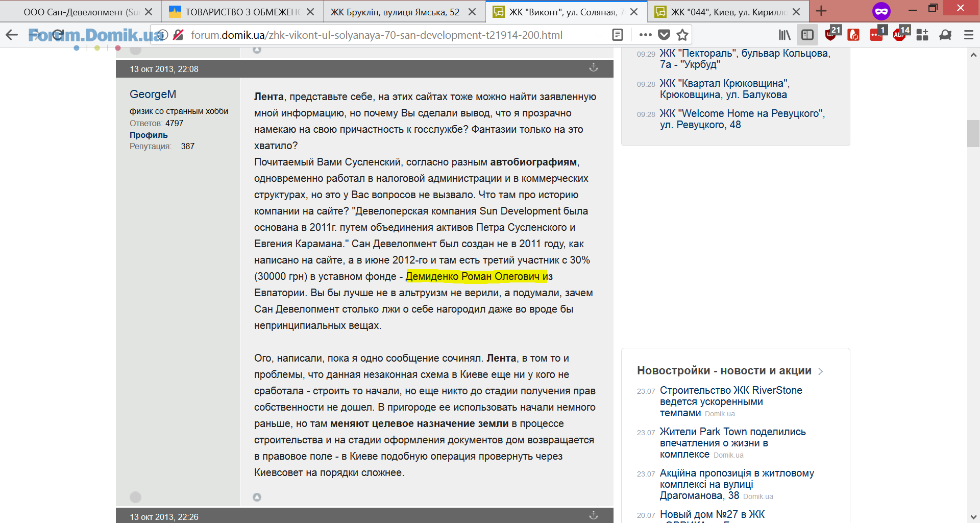Viewport: 980px width, 523px height.
Task: Open the red extension with badge 1
Action: [x=878, y=34]
